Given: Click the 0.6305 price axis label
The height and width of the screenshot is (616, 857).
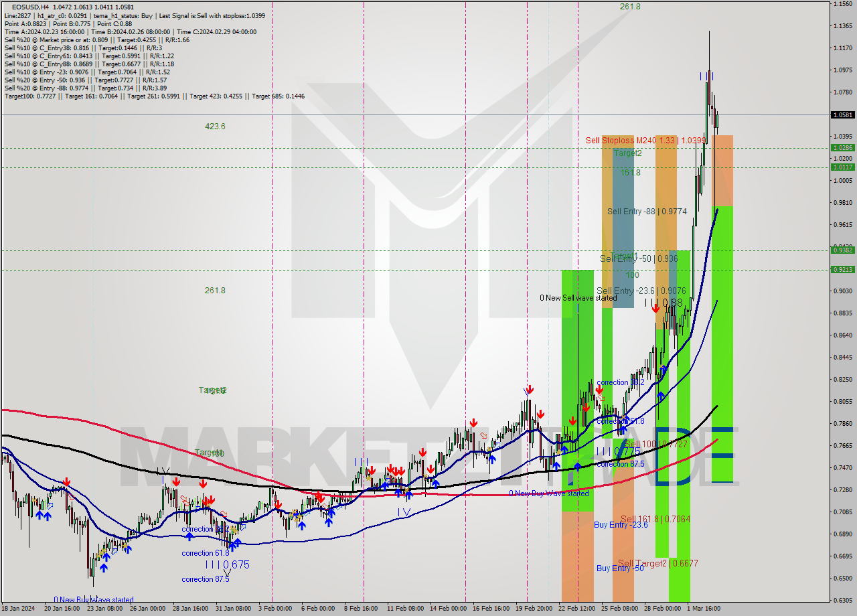Looking at the screenshot, I should pos(843,601).
